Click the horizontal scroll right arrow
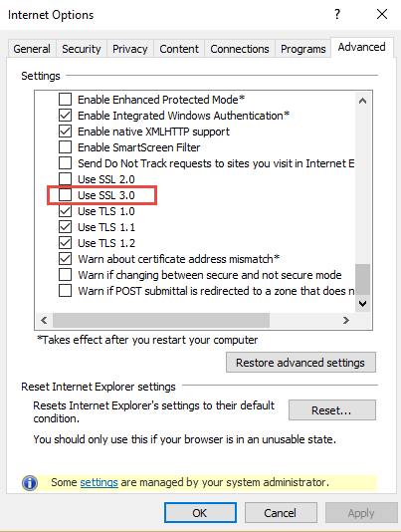This screenshot has height=532, width=401. coord(345,320)
